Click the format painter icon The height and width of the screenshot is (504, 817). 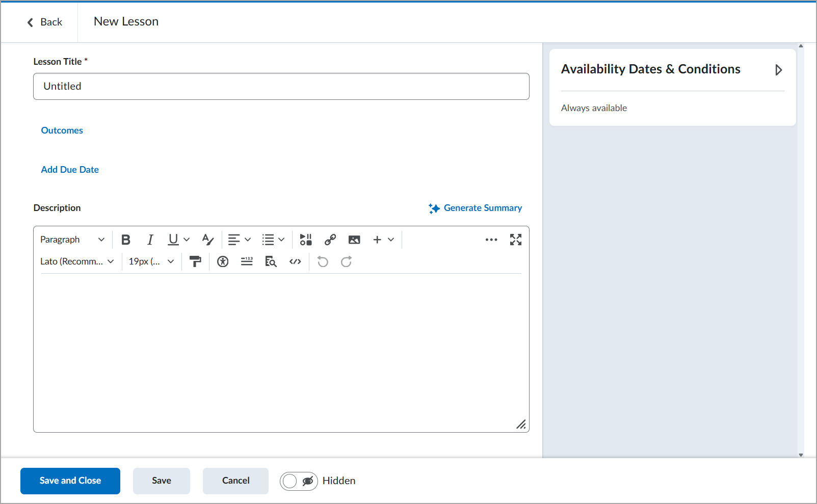tap(195, 261)
